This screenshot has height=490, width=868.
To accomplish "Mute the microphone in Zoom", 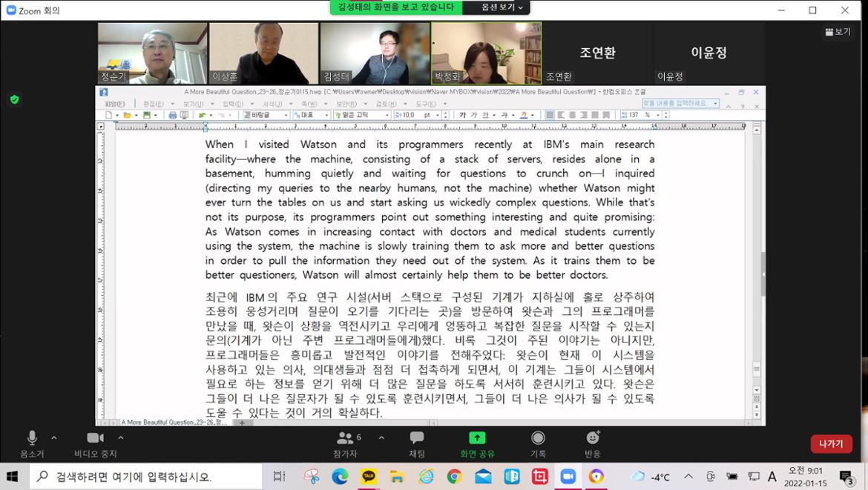I will pyautogui.click(x=32, y=443).
